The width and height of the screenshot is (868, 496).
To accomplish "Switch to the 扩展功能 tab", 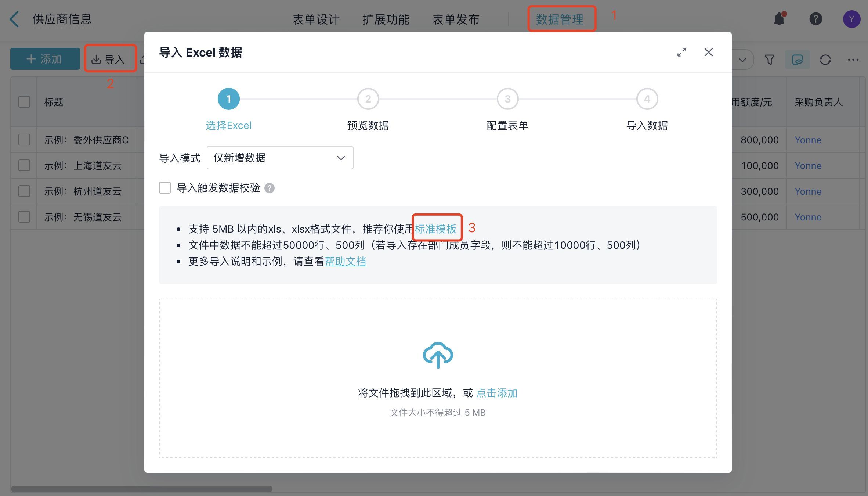I will (386, 19).
